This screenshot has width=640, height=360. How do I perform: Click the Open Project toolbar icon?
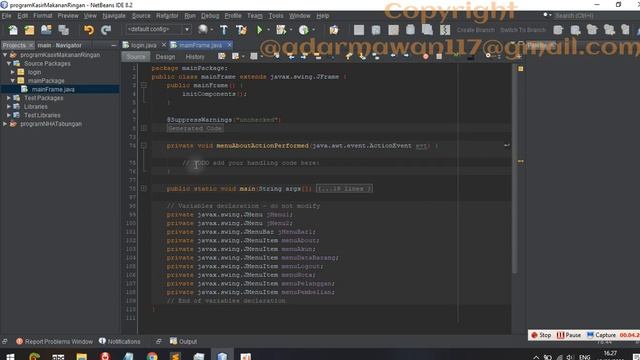point(46,30)
